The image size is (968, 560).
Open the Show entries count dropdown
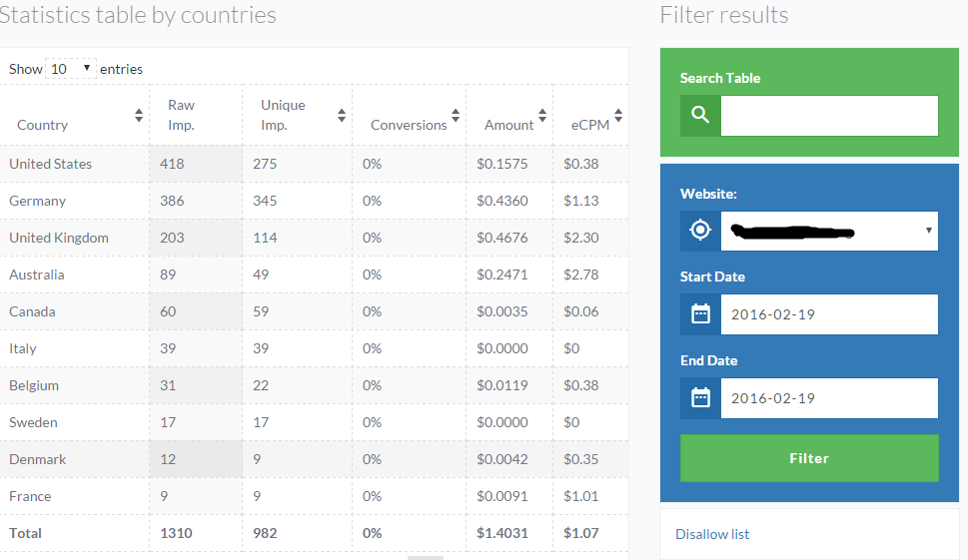click(x=70, y=69)
